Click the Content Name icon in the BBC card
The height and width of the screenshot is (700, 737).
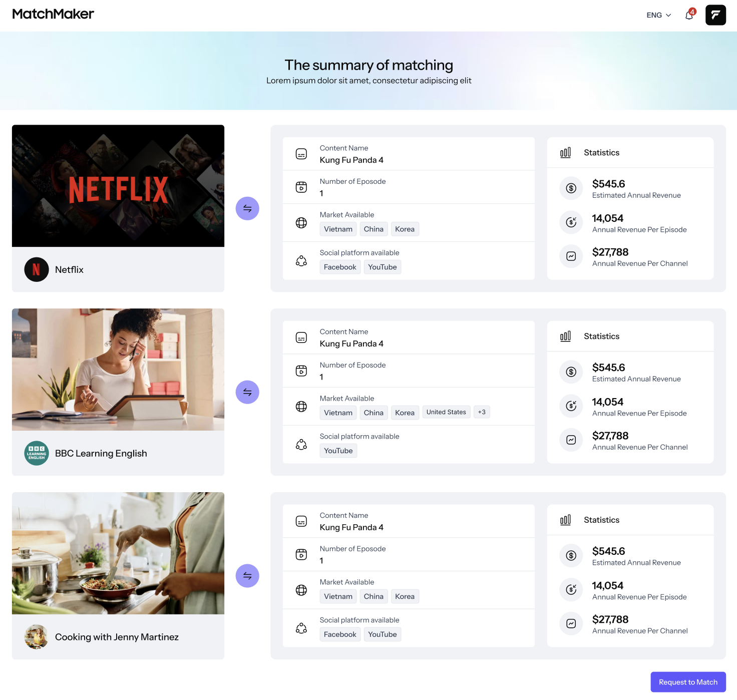pos(301,337)
